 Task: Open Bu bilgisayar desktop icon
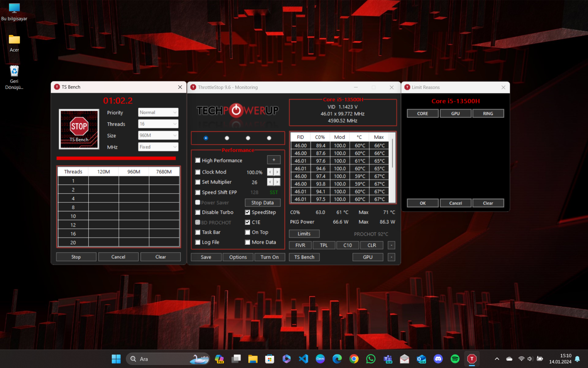(14, 12)
